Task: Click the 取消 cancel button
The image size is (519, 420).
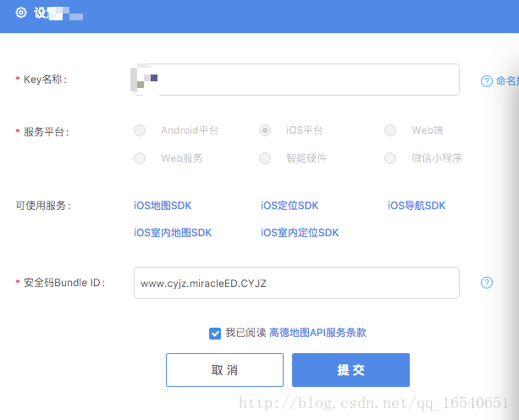Action: (224, 370)
